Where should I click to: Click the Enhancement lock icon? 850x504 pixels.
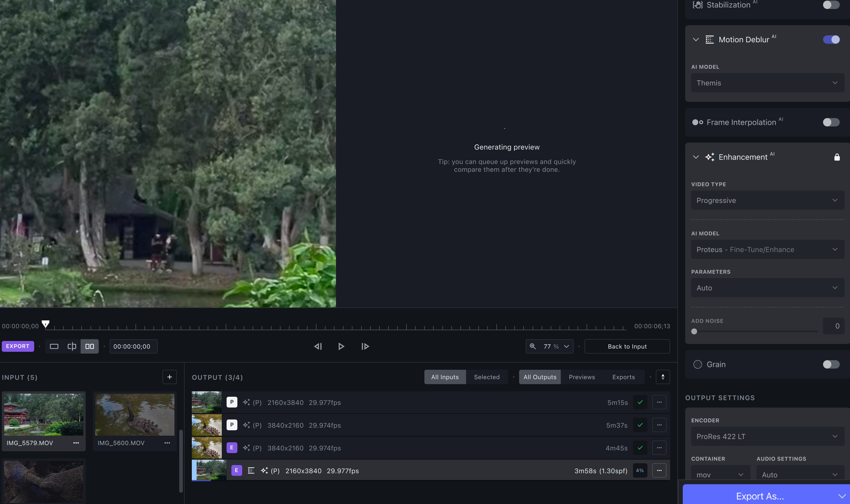[x=837, y=157]
